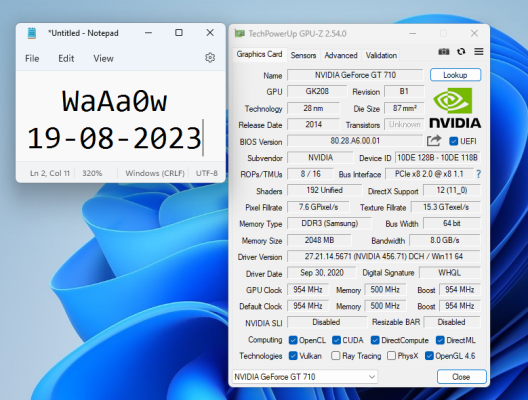Click the Notepad app icon in title bar
This screenshot has height=400, width=528.
click(32, 33)
